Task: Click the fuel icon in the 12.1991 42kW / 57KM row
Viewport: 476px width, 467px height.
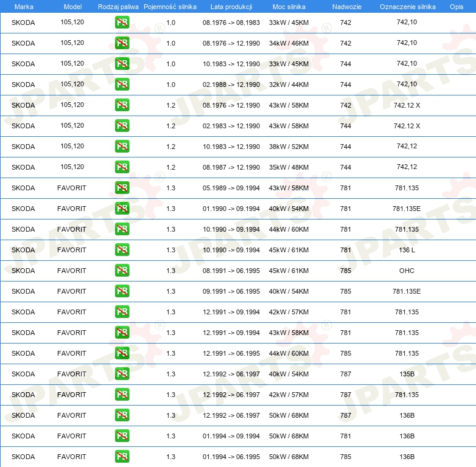Action: point(122,311)
